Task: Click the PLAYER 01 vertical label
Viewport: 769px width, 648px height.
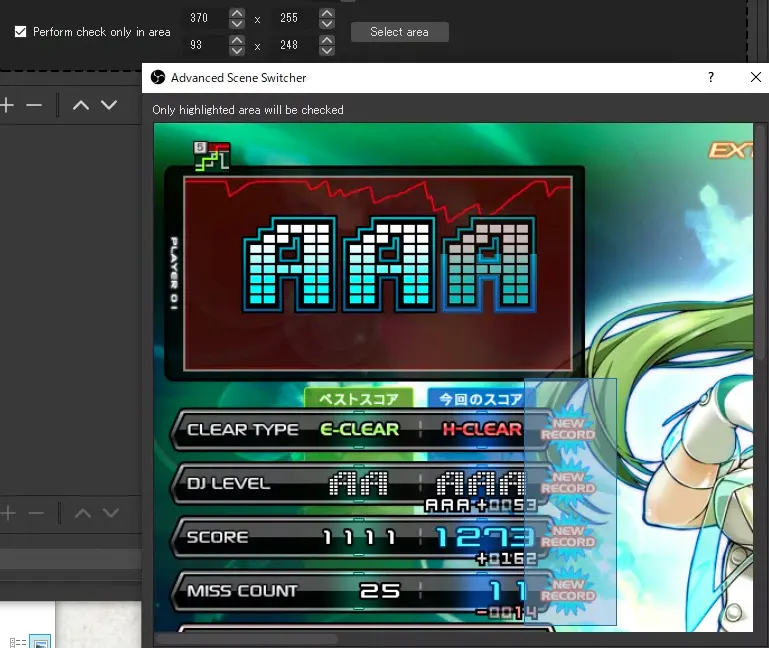Action: point(174,273)
